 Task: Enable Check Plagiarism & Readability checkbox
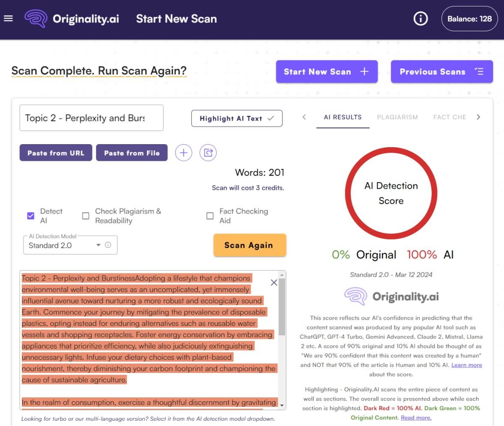click(86, 216)
